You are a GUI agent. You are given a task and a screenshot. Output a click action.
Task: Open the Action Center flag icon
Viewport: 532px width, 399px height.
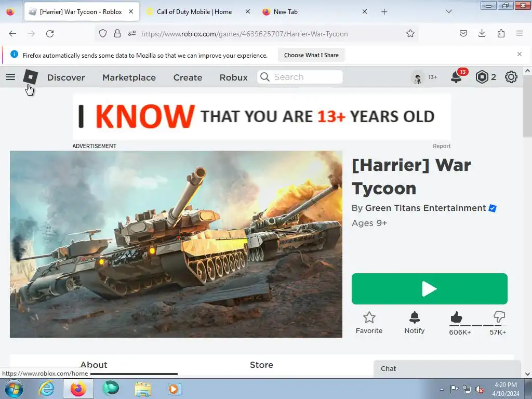(454, 389)
